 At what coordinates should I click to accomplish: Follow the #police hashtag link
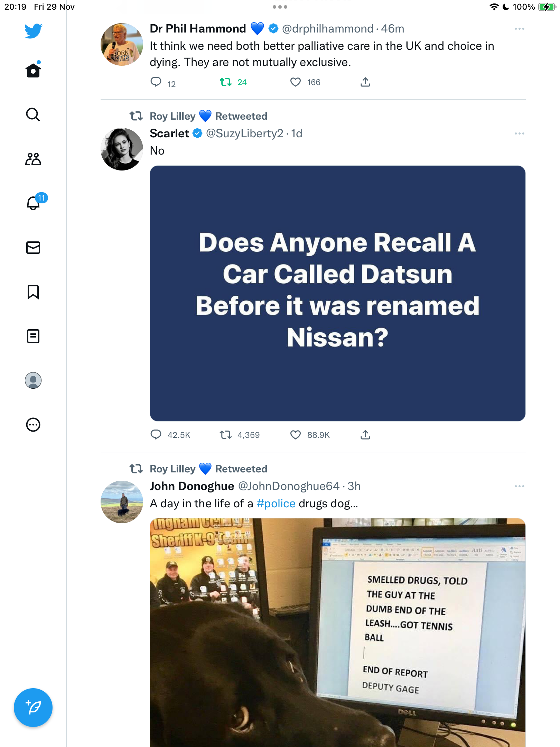click(276, 504)
